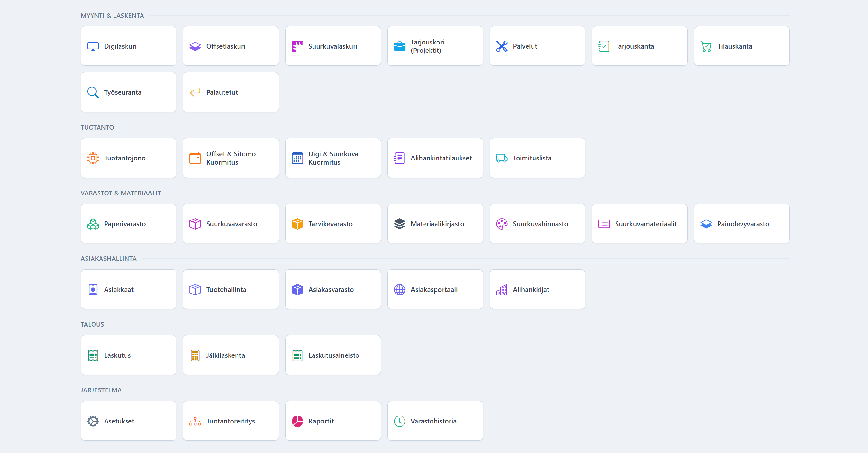Click the VARASTOT & MATERIAALIT heading

pyautogui.click(x=121, y=193)
